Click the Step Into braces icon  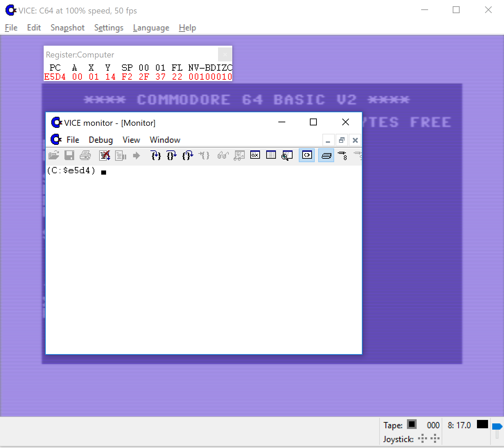156,156
